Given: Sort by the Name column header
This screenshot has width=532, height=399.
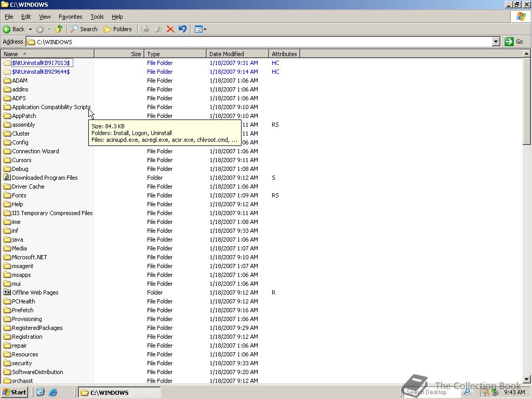Looking at the screenshot, I should (47, 54).
